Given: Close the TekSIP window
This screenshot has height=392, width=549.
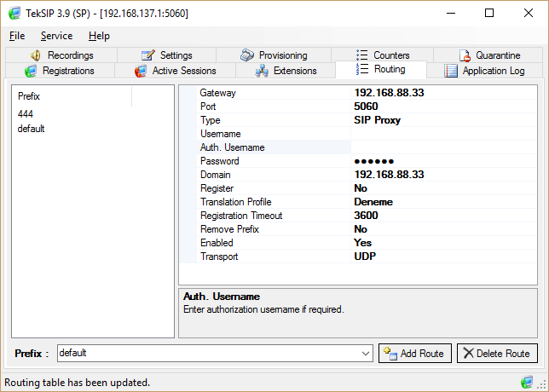Looking at the screenshot, I should click(x=529, y=13).
